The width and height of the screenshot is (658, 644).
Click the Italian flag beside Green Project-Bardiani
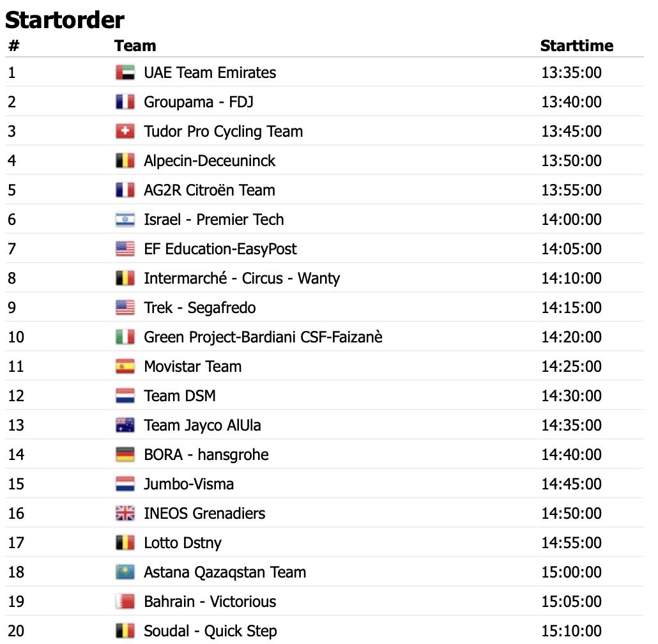[125, 337]
